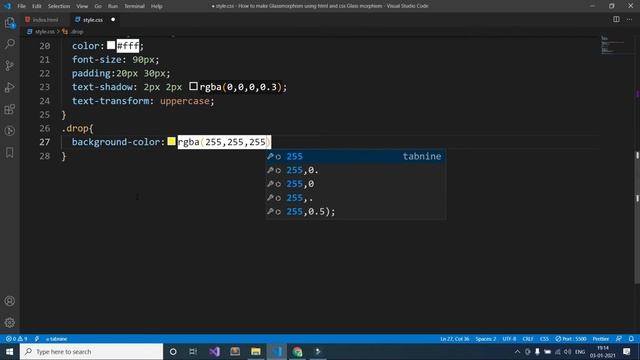
Task: Click the yellow background-color swatch
Action: 171,141
